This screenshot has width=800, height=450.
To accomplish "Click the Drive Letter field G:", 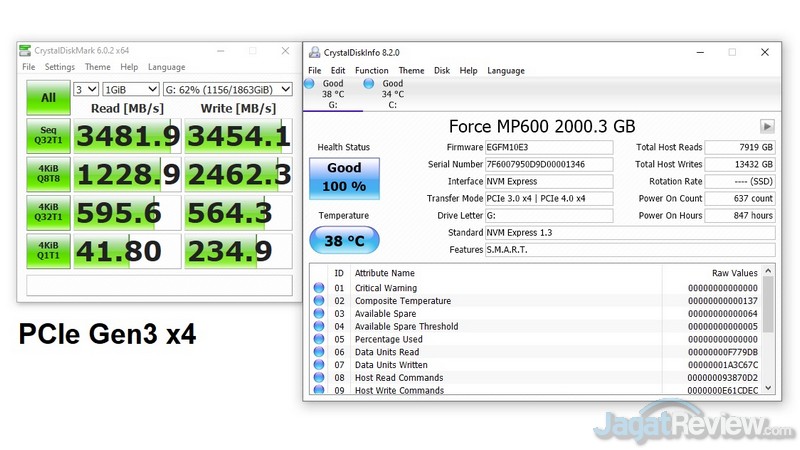I will pyautogui.click(x=549, y=215).
